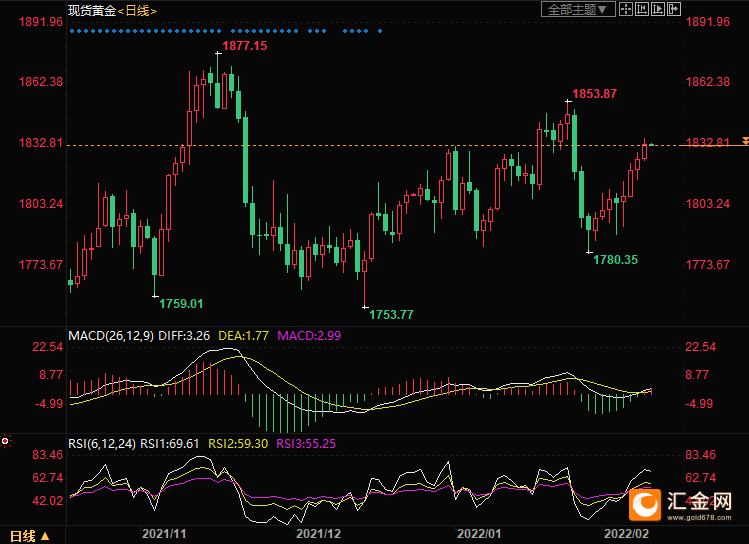Click the yellow price marker at 1832.81
This screenshot has width=749, height=544.
pos(745,141)
